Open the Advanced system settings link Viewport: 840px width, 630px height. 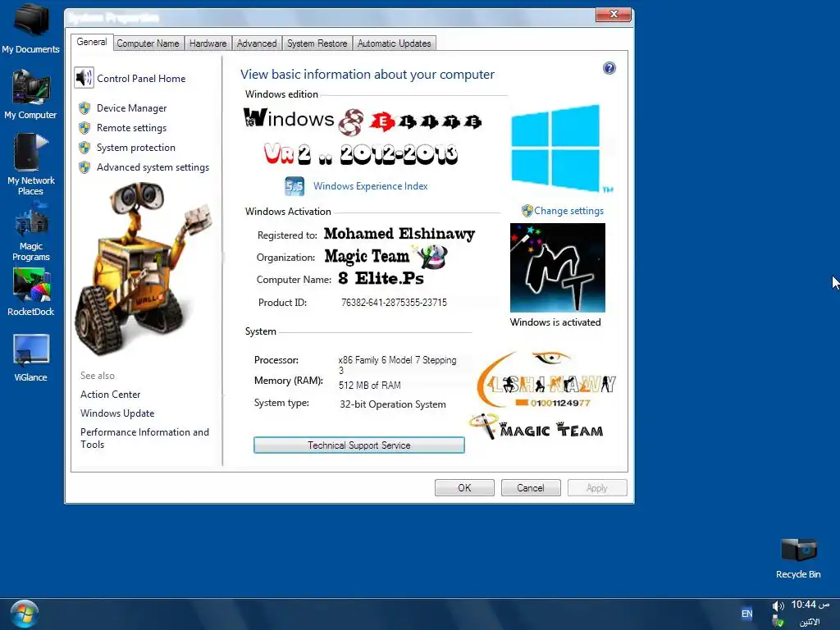click(x=153, y=167)
